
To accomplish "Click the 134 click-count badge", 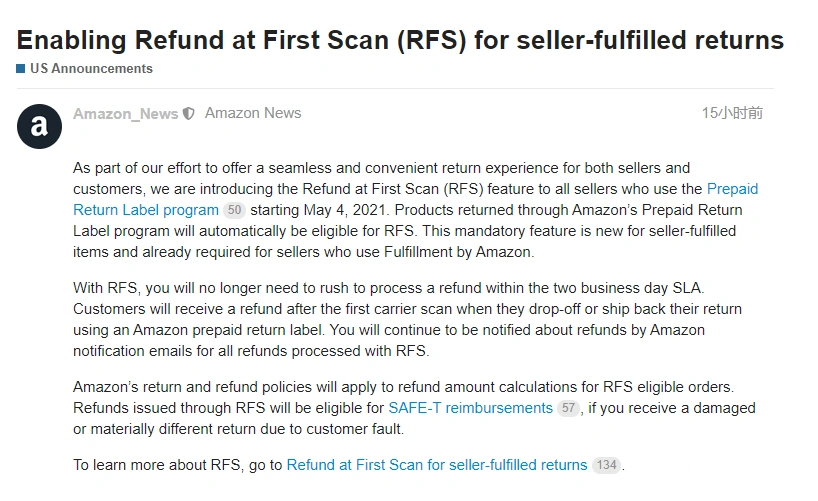I will tap(606, 465).
